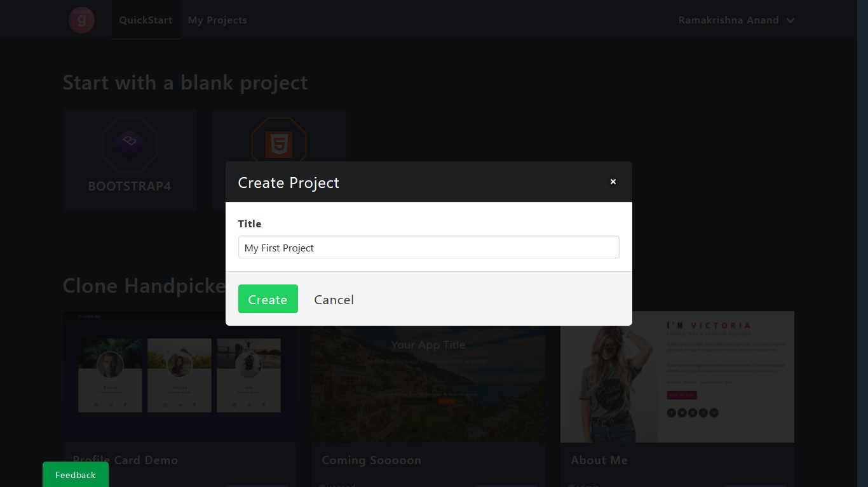Viewport: 868px width, 487px height.
Task: Open the Ramakrishna Anand account dropdown
Action: 736,20
